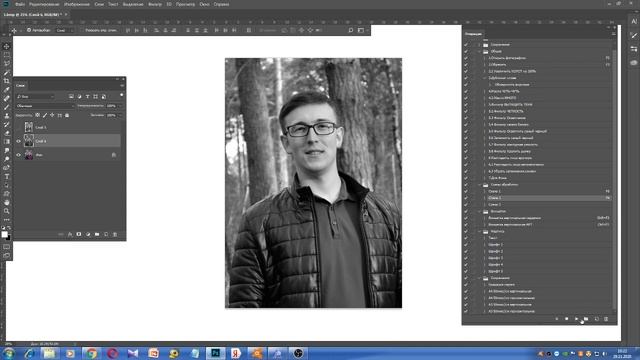Open Google Chrome from the taskbar

point(91,353)
